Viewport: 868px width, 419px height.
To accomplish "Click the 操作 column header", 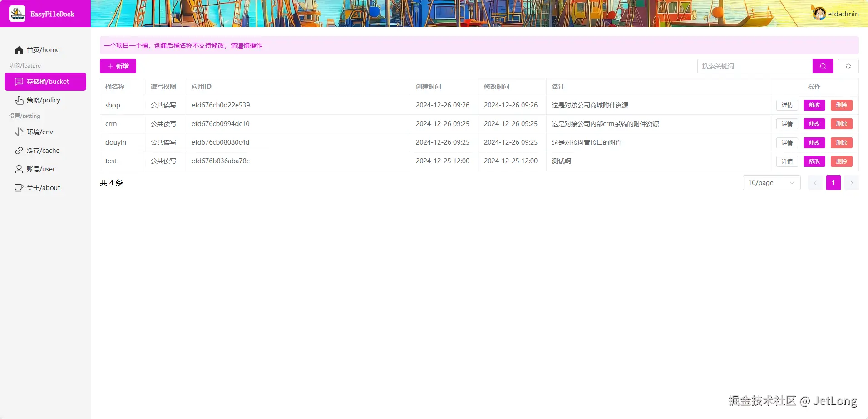I will tap(814, 87).
